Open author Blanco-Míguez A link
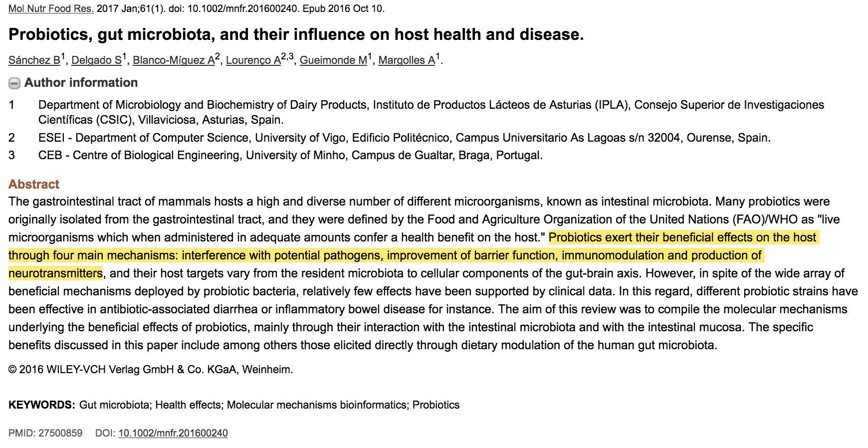Screen dimensions: 868x448 (174, 60)
